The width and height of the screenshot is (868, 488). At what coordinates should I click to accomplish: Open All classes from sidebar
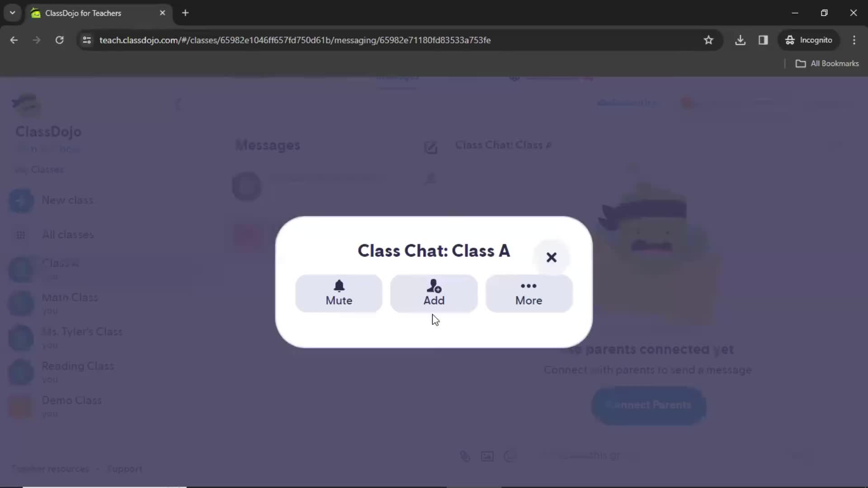pyautogui.click(x=67, y=234)
